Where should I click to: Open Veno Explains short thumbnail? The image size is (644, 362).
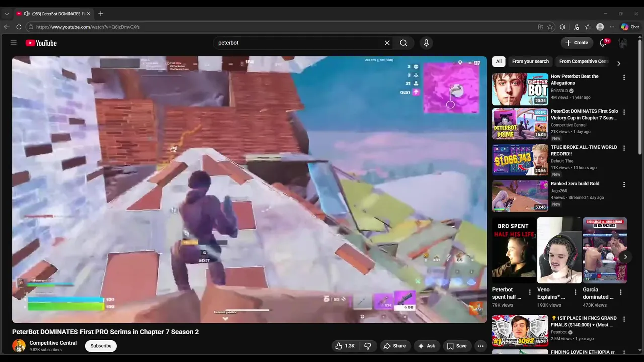[x=559, y=250]
